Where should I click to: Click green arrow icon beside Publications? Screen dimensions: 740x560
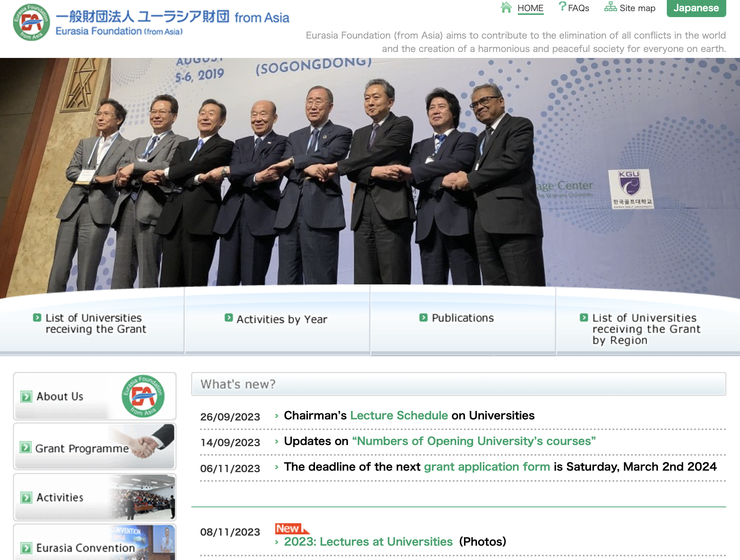pos(423,318)
